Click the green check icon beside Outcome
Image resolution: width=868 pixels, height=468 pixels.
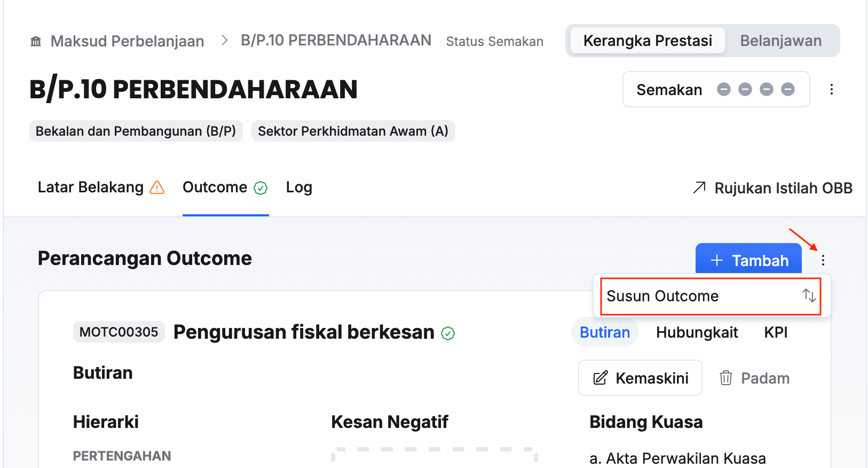coord(261,188)
